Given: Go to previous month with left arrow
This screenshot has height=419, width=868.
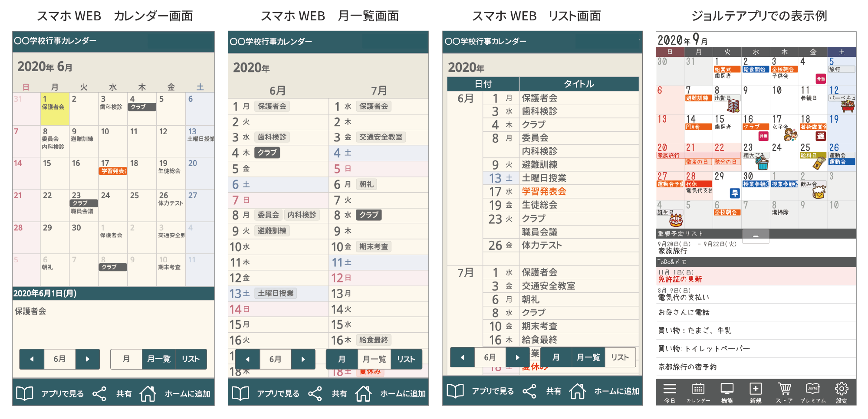Looking at the screenshot, I should pyautogui.click(x=31, y=359).
